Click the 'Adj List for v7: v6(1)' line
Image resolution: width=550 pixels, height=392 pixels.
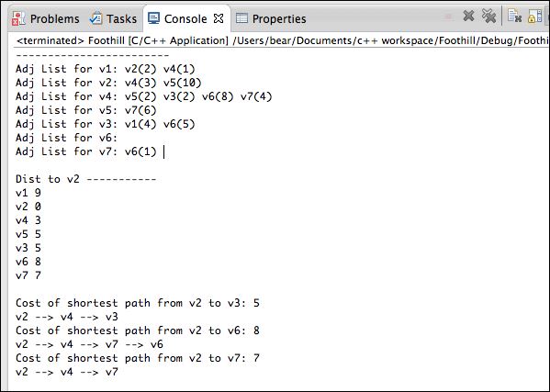pos(86,151)
